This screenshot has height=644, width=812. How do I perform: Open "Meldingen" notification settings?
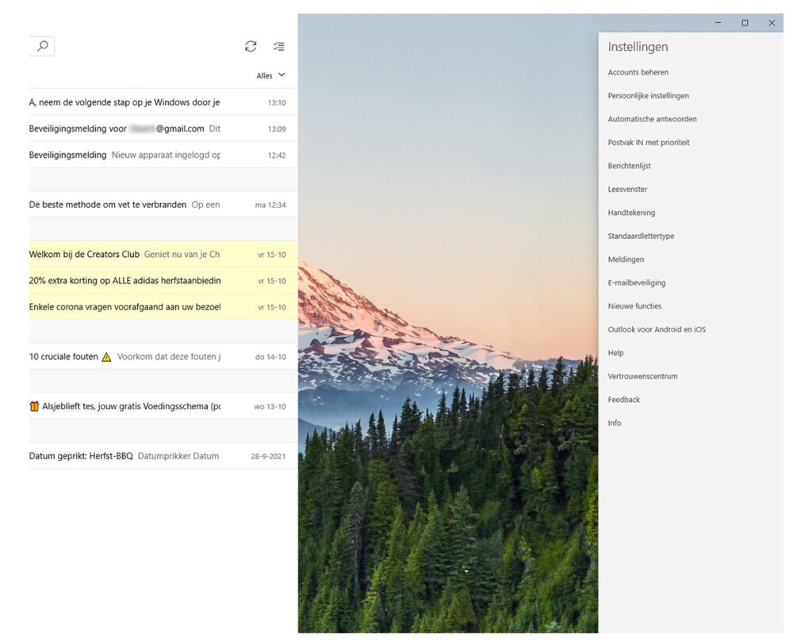[626, 259]
